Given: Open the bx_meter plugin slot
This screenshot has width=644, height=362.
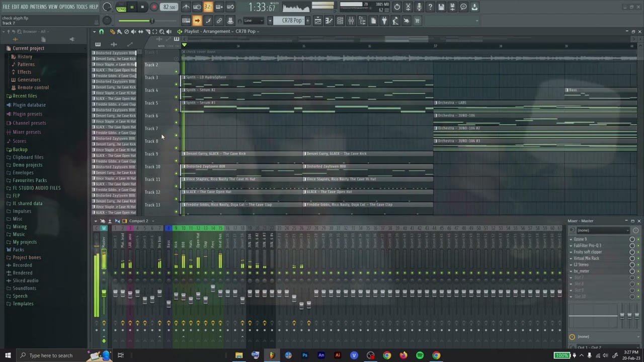Looking at the screenshot, I should 581,271.
